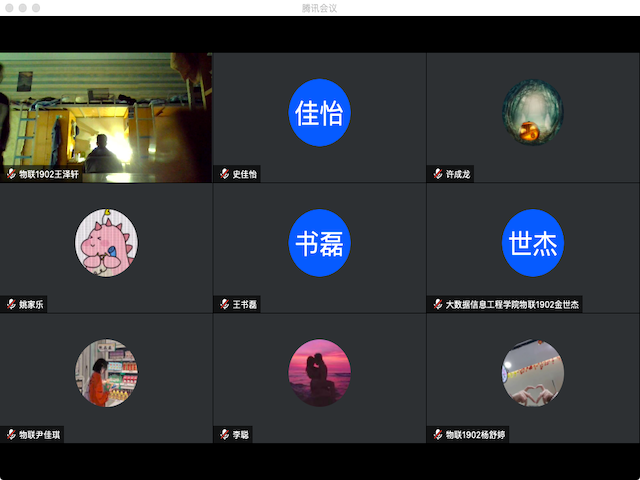Click the 腾讯会议 window title
Image resolution: width=640 pixels, height=480 pixels.
320,8
